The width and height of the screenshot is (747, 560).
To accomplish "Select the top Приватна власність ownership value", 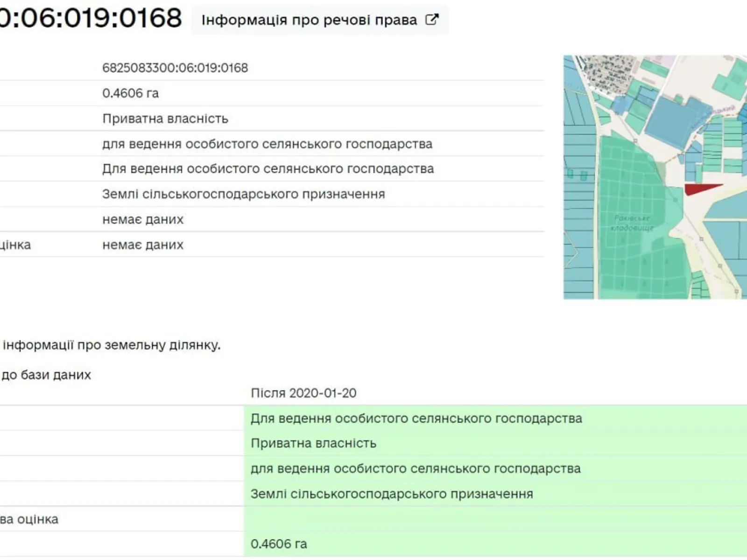I will click(x=165, y=119).
